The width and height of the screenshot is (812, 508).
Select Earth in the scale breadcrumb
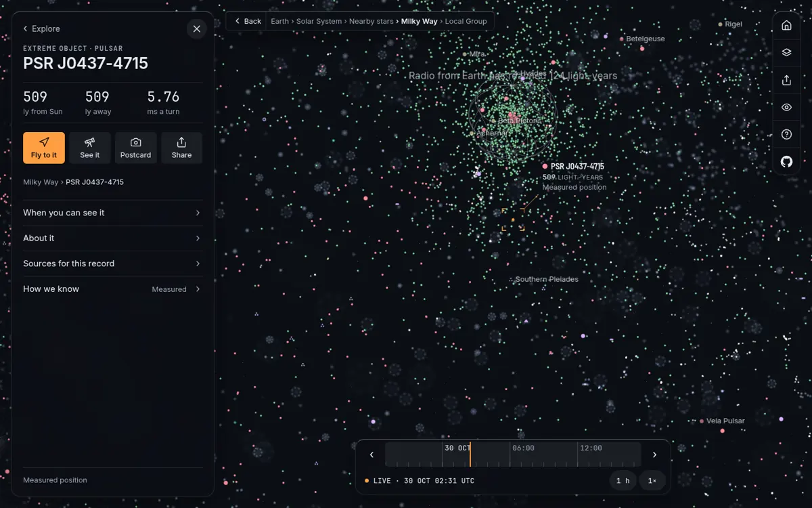click(x=279, y=21)
